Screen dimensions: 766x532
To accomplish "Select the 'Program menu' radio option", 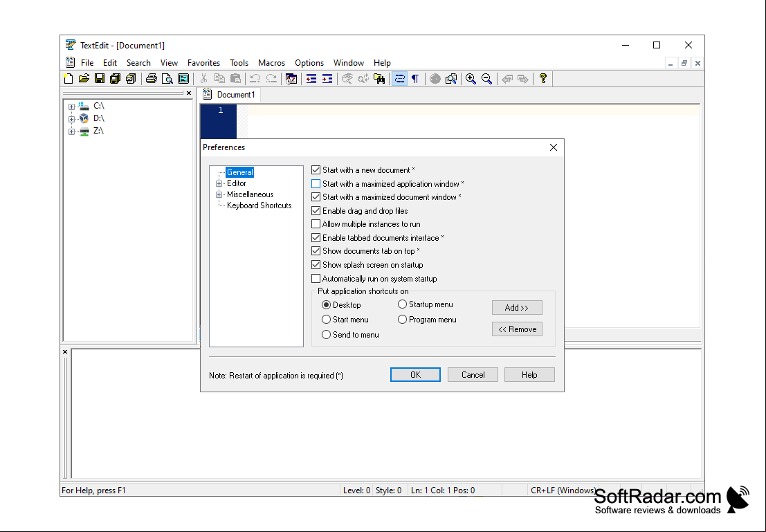I will pos(403,320).
